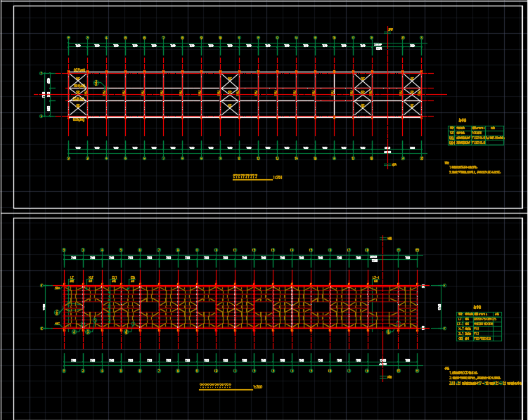Screen dimensions: 528x420
Task: Select left axis bubble F of lower plan
Action: click(41, 285)
